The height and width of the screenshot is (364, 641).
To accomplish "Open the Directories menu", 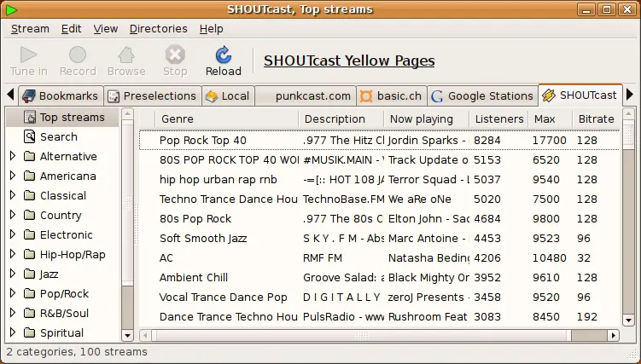I will 158,29.
